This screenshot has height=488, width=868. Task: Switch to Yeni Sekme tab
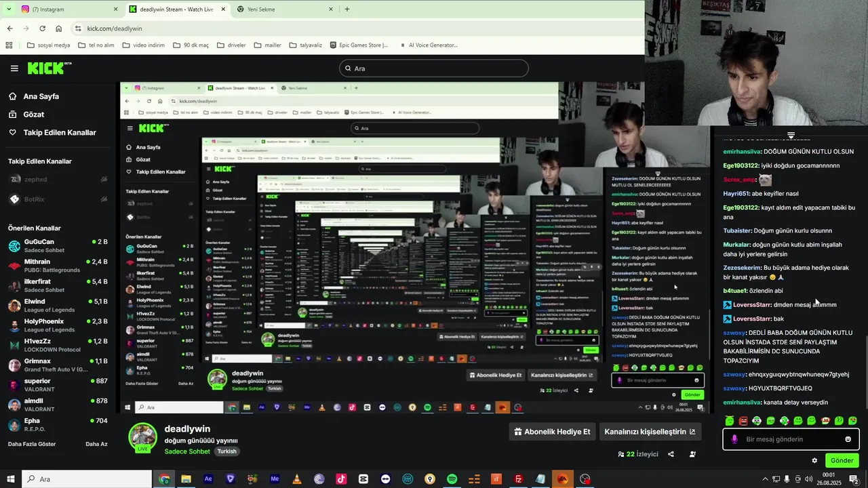point(285,9)
